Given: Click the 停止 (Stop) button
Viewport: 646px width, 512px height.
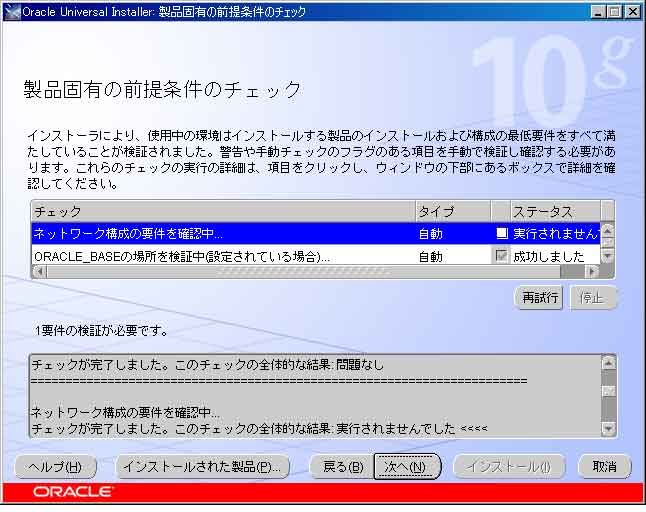Looking at the screenshot, I should (x=592, y=297).
